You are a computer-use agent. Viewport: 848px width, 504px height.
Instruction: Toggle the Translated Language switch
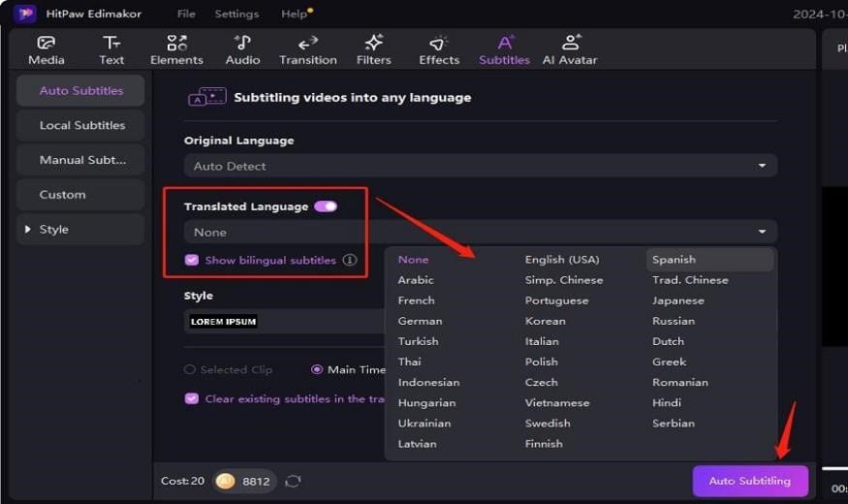[326, 206]
